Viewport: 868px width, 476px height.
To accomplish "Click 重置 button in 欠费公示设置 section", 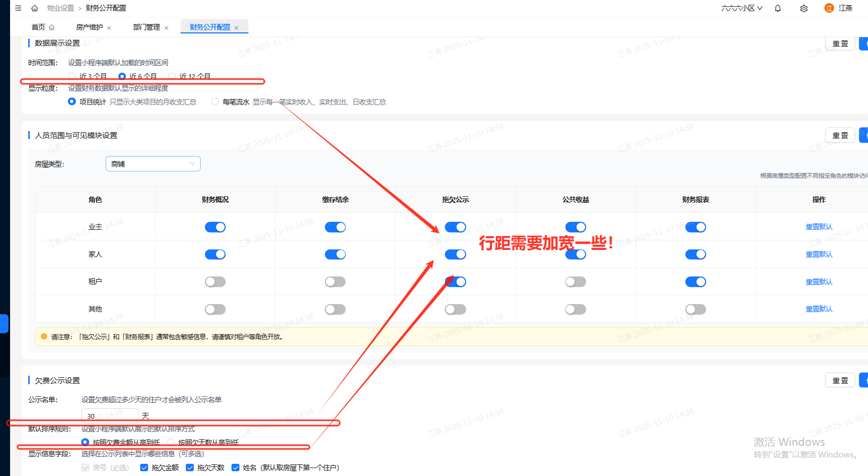I will pyautogui.click(x=840, y=380).
